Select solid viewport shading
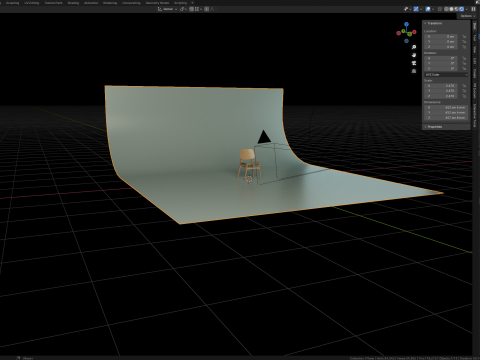 point(451,9)
